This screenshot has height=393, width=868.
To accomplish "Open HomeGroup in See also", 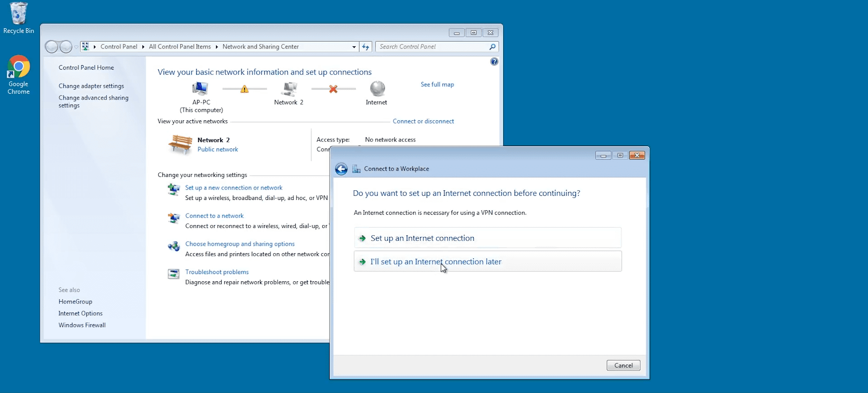I will [x=75, y=302].
